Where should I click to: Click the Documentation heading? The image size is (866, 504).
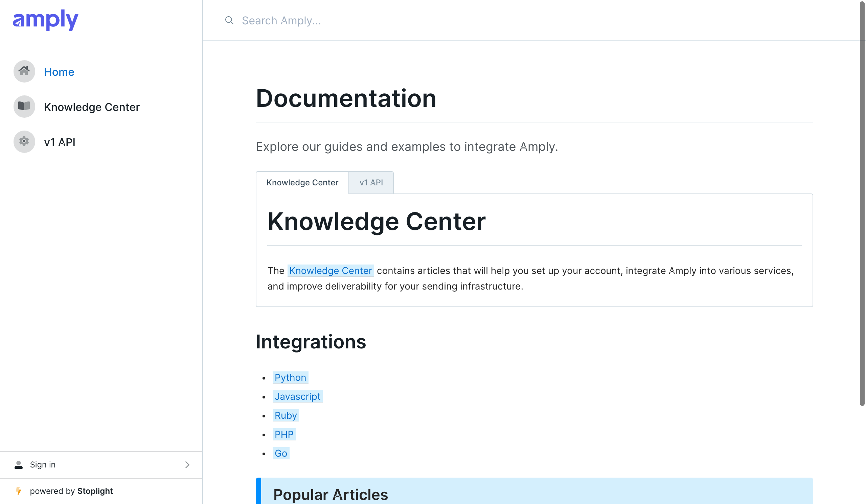tap(346, 98)
